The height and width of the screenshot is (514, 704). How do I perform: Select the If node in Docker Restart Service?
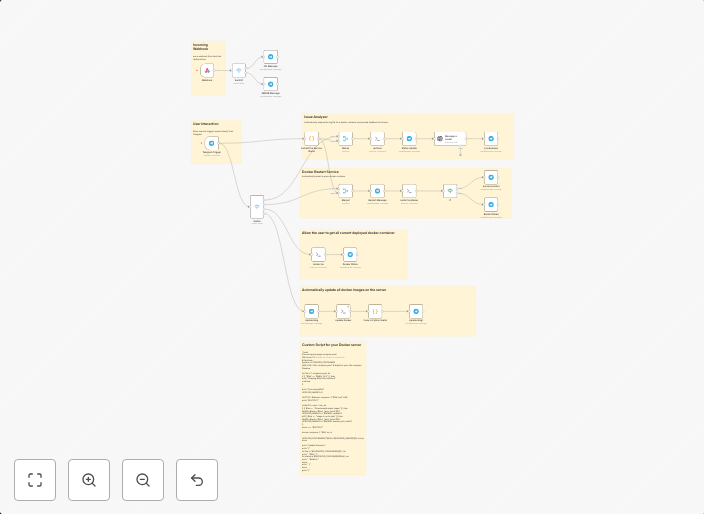pos(450,190)
